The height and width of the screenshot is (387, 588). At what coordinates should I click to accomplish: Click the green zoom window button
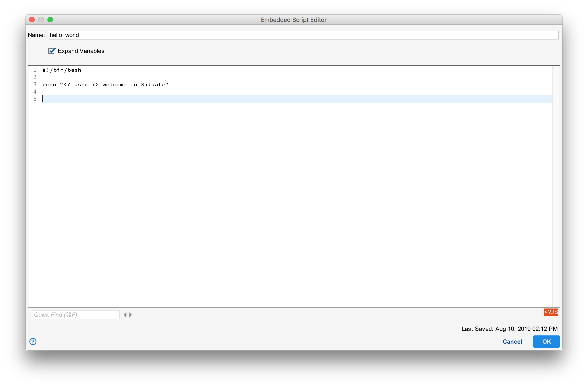tap(50, 20)
